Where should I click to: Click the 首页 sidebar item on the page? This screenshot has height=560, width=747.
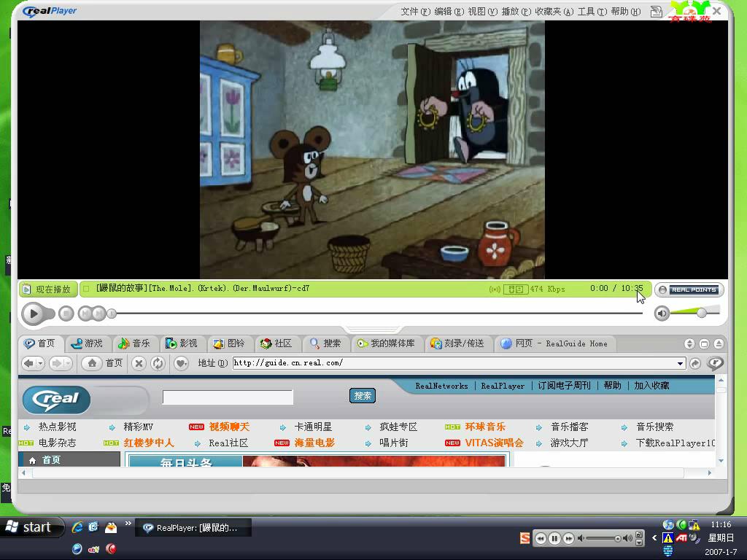point(51,459)
